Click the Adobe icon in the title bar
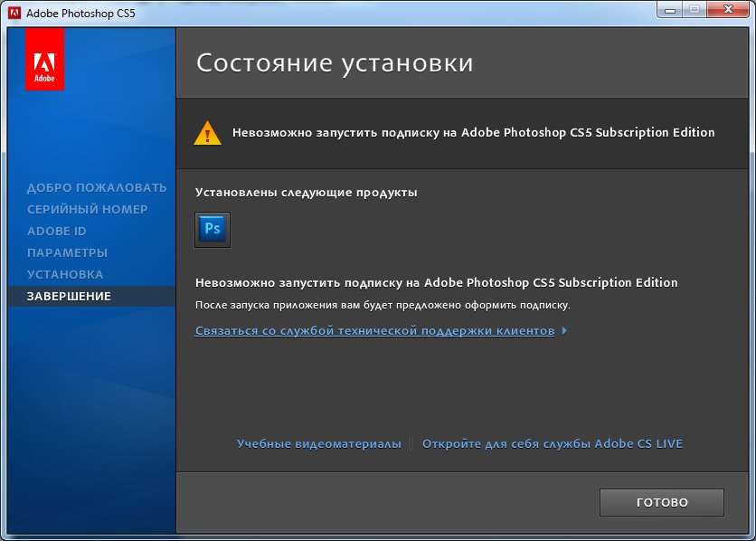The width and height of the screenshot is (756, 541). pyautogui.click(x=14, y=13)
